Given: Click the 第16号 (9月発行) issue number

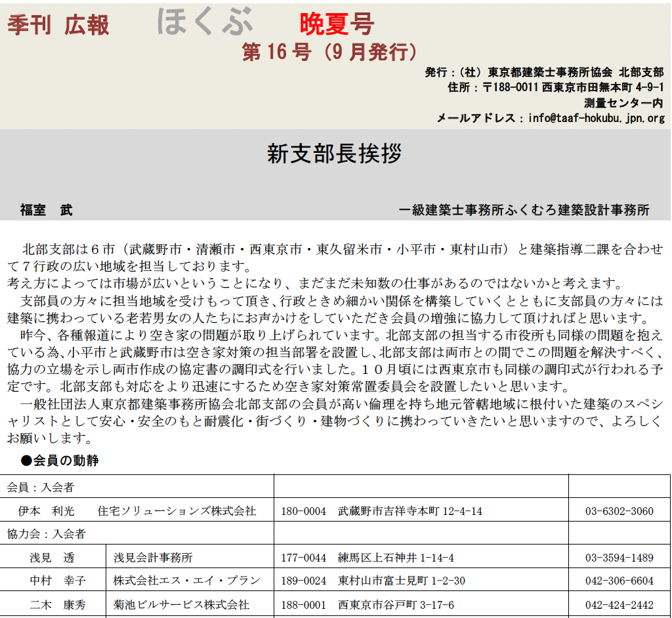Looking at the screenshot, I should coord(329,52).
